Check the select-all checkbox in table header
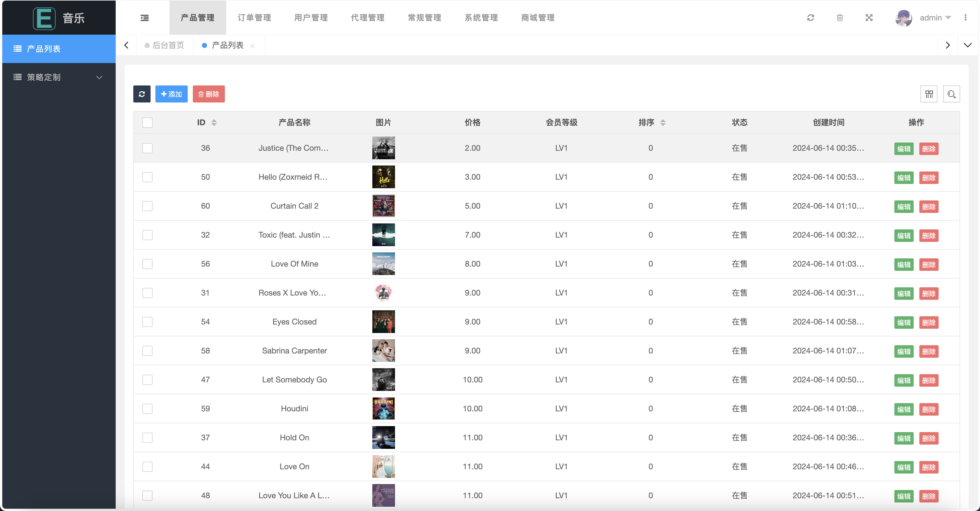This screenshot has width=980, height=511. pos(147,123)
